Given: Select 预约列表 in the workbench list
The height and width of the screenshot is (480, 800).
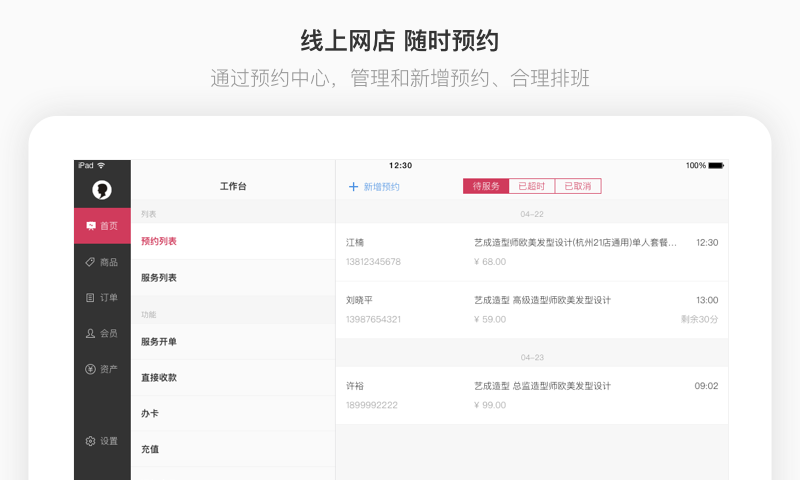Looking at the screenshot, I should (x=233, y=241).
